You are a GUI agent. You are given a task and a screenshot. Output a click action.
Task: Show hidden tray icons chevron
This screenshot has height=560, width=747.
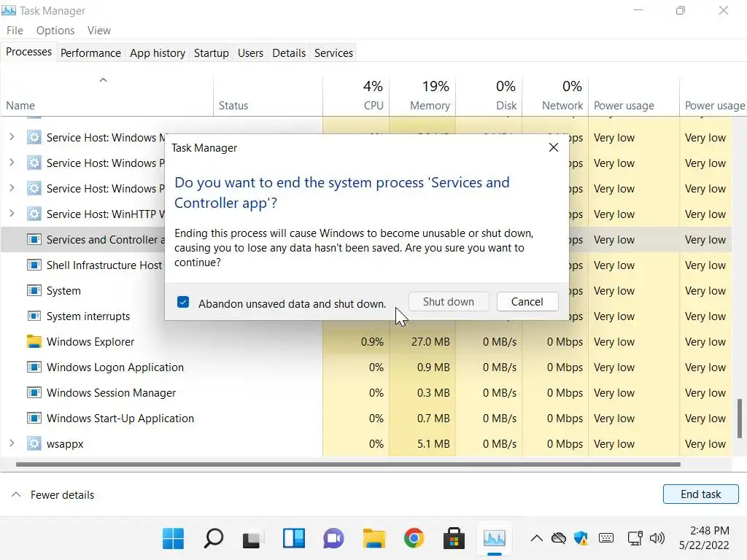click(536, 539)
